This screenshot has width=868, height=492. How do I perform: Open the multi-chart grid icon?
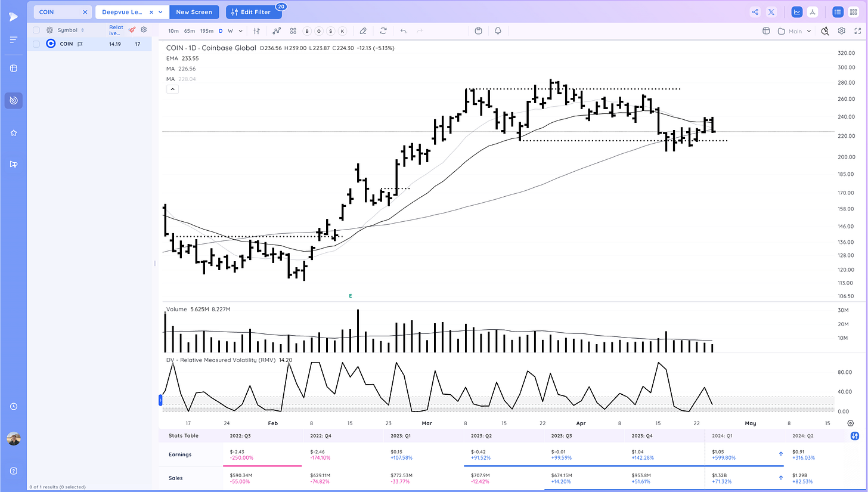293,31
